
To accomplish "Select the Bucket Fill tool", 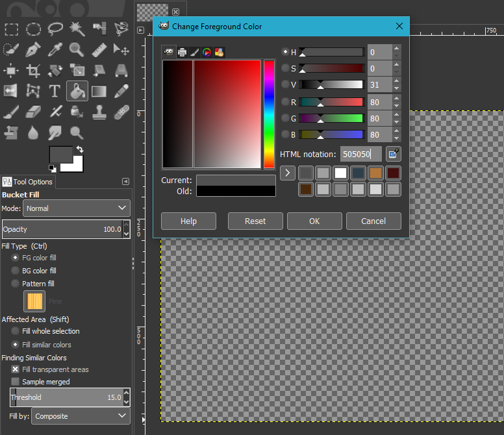I will point(77,91).
